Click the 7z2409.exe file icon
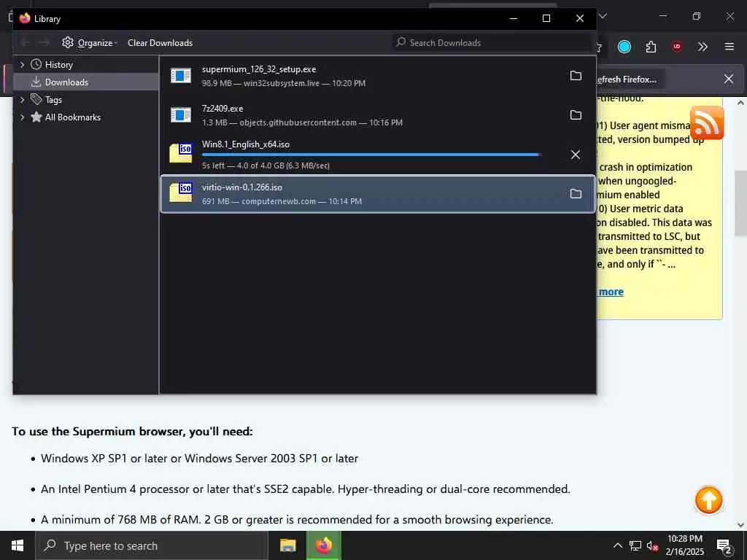The width and height of the screenshot is (747, 560). pyautogui.click(x=181, y=114)
